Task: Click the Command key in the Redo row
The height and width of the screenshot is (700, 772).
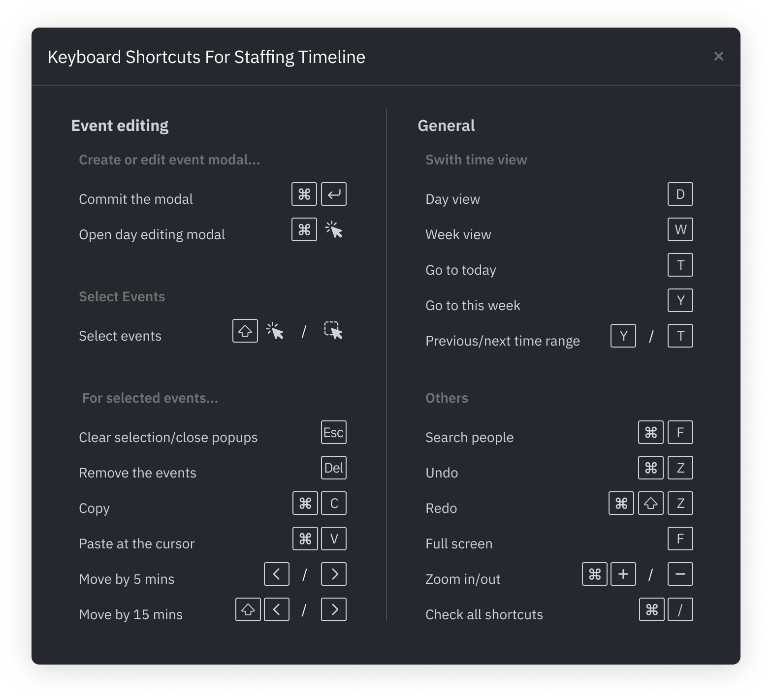Action: coord(621,503)
